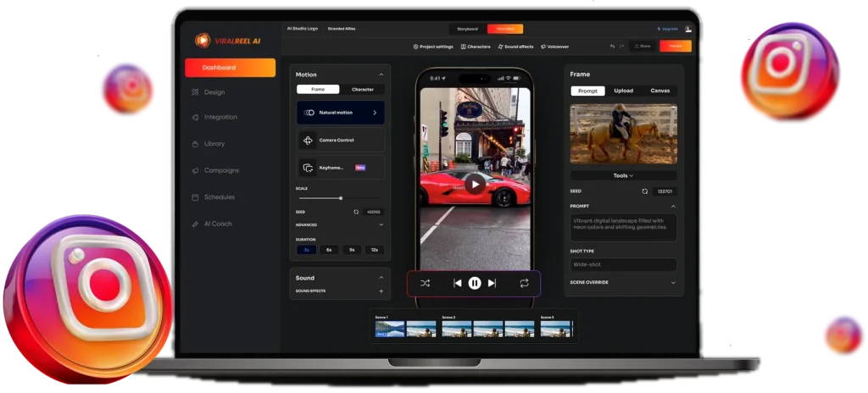868x393 pixels.
Task: Click the horse rider frame thumbnail
Action: pyautogui.click(x=623, y=134)
